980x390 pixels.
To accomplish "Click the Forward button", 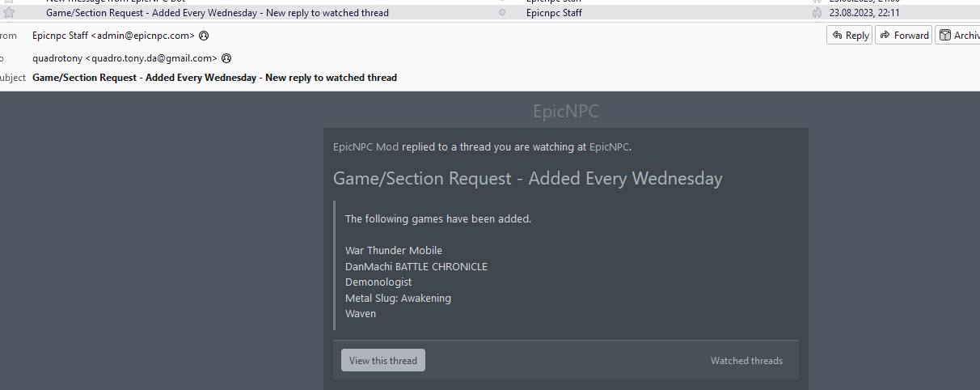I will [x=903, y=36].
